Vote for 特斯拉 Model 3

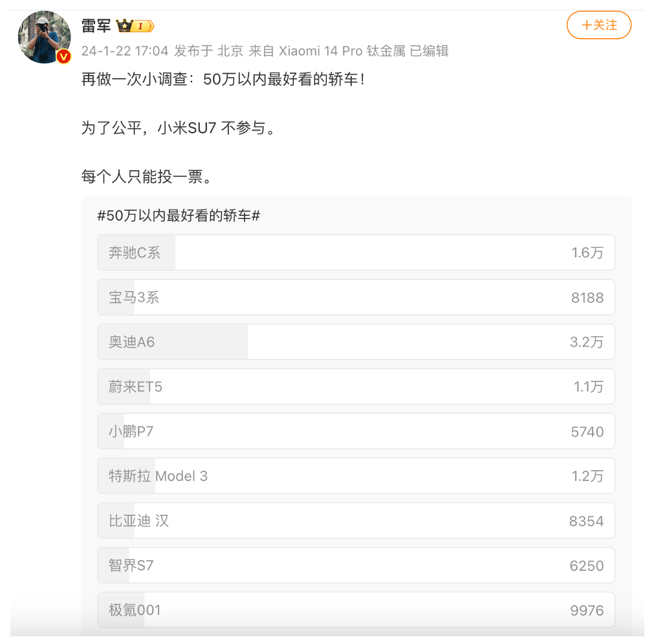[x=356, y=477]
